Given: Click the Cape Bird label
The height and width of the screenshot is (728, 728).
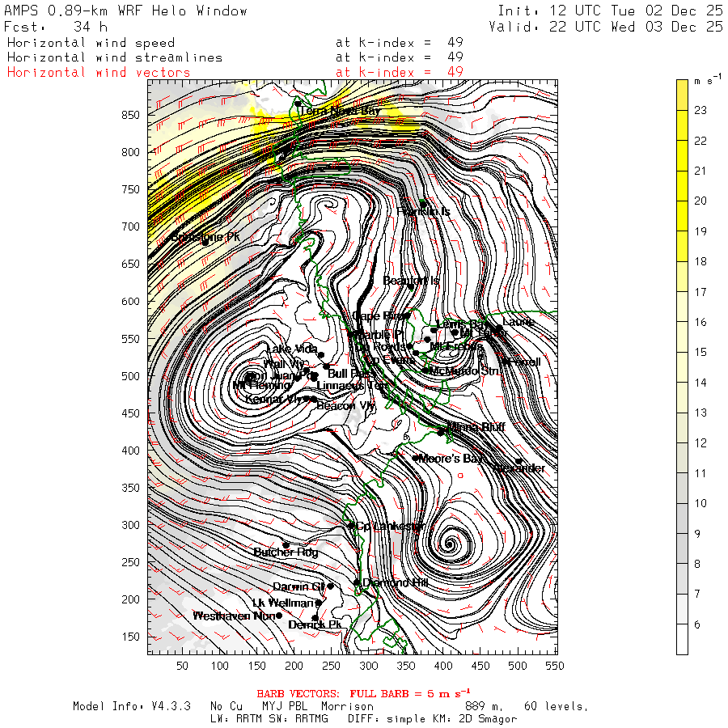Looking at the screenshot, I should point(377,316).
